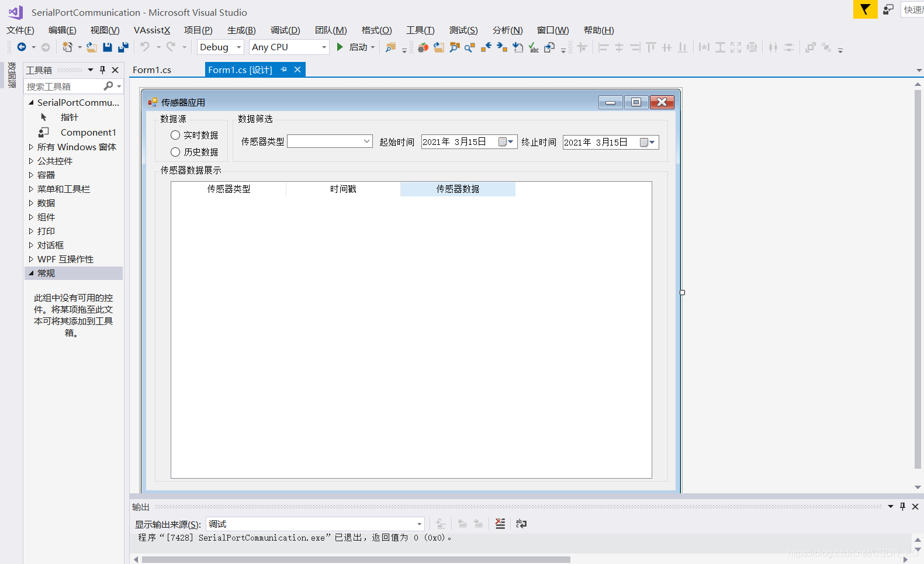
Task: Select the 历史数据 radio button
Action: click(x=175, y=152)
